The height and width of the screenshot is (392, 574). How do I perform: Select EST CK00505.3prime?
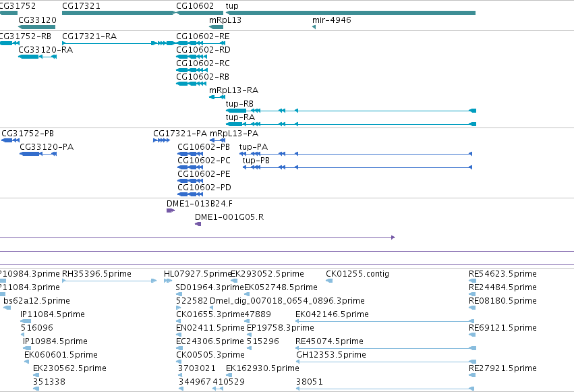point(179,362)
